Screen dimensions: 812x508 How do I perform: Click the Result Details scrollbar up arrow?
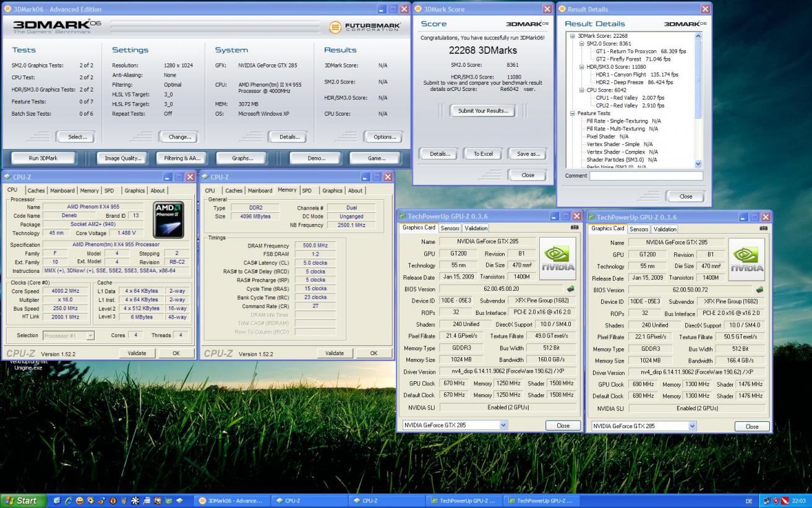pos(699,37)
